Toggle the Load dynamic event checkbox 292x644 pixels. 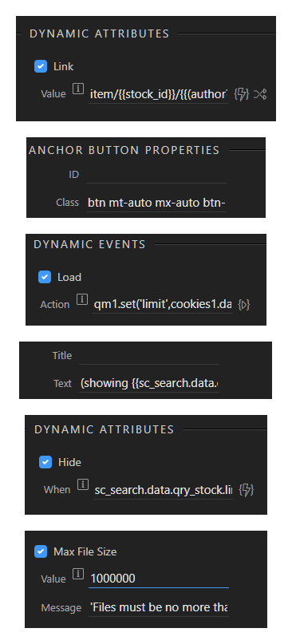coord(45,277)
